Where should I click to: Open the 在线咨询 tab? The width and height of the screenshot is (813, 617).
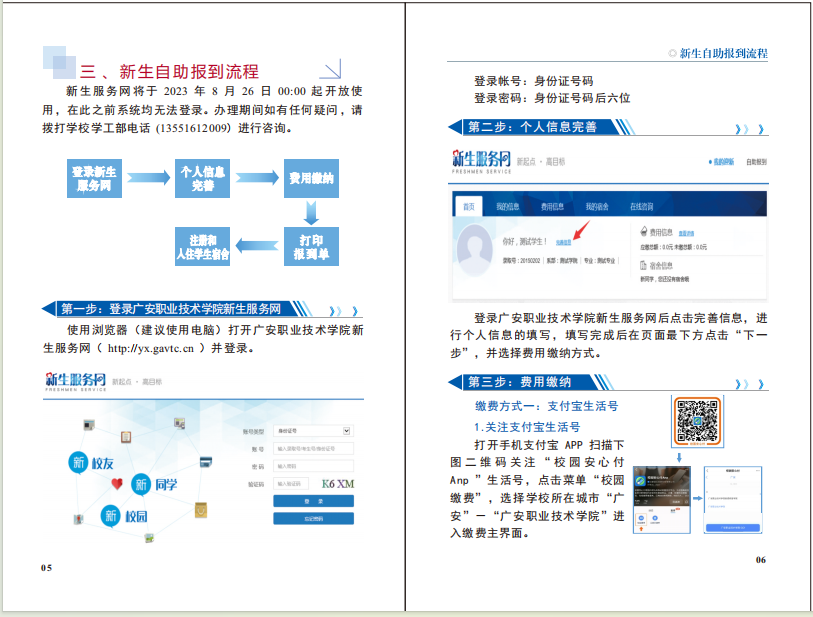[641, 207]
